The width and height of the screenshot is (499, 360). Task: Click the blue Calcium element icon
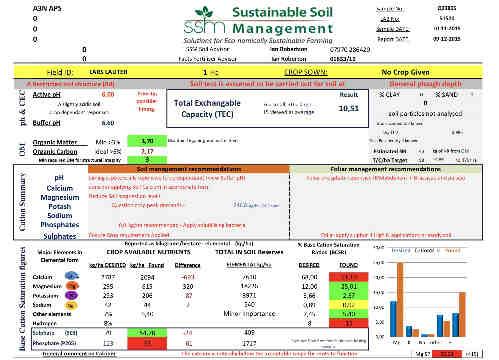click(72, 276)
